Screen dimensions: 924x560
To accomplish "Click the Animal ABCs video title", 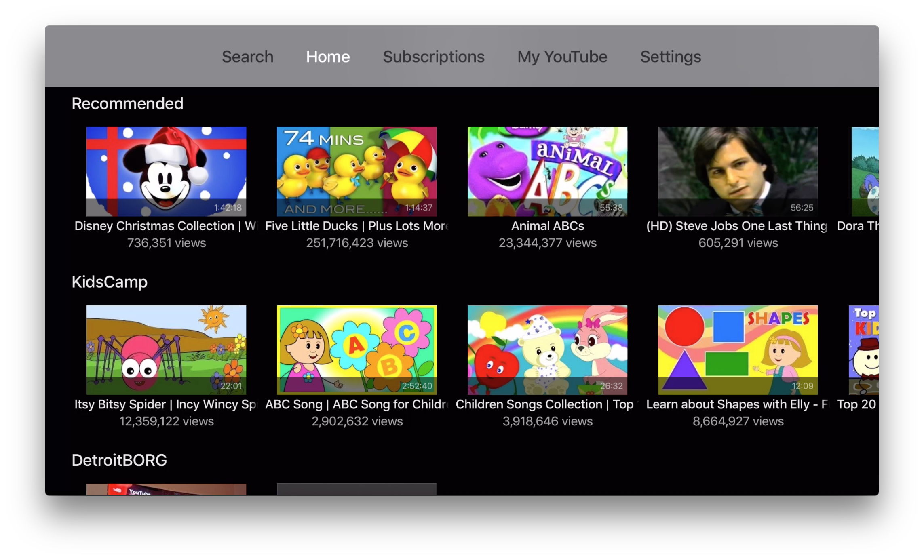I will [x=547, y=226].
